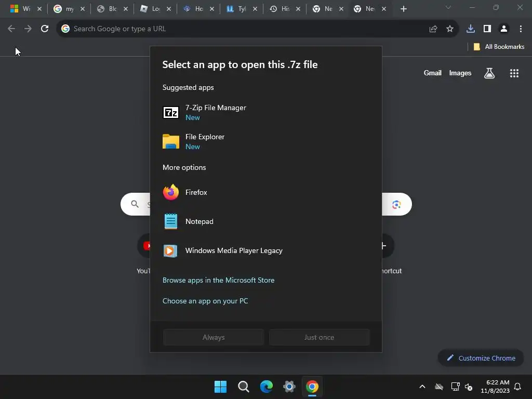
Task: Select 7-Zip File Manager app
Action: [265, 112]
